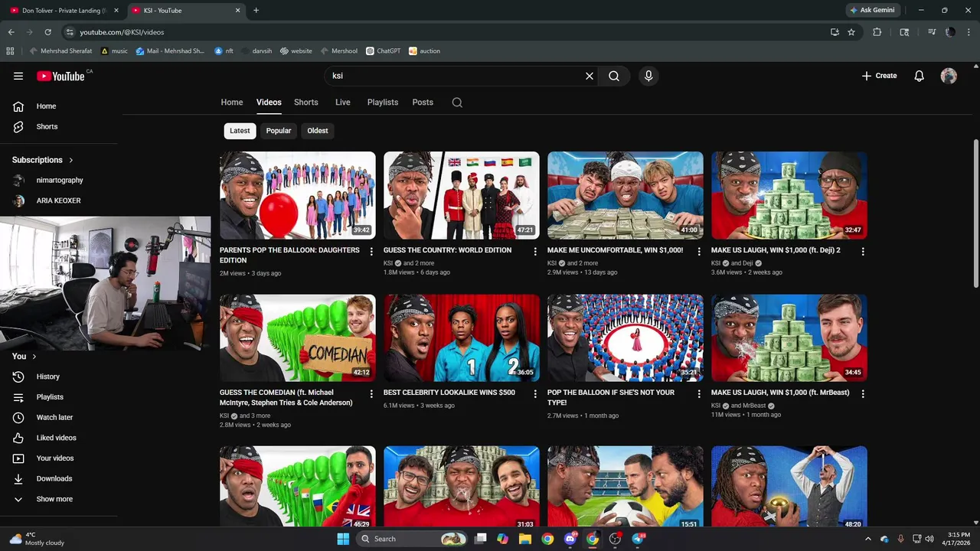Image resolution: width=980 pixels, height=551 pixels.
Task: Open options for POP THE BALLOON TYPE video
Action: (x=699, y=394)
